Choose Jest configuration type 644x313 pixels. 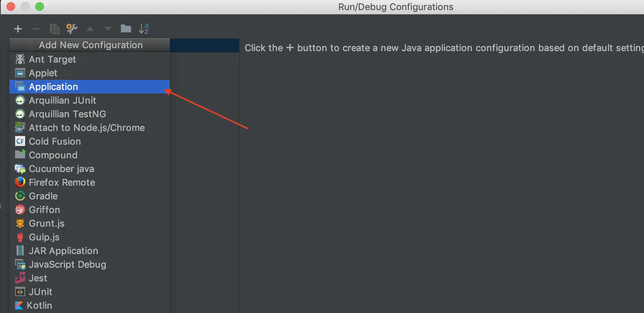(x=90, y=278)
